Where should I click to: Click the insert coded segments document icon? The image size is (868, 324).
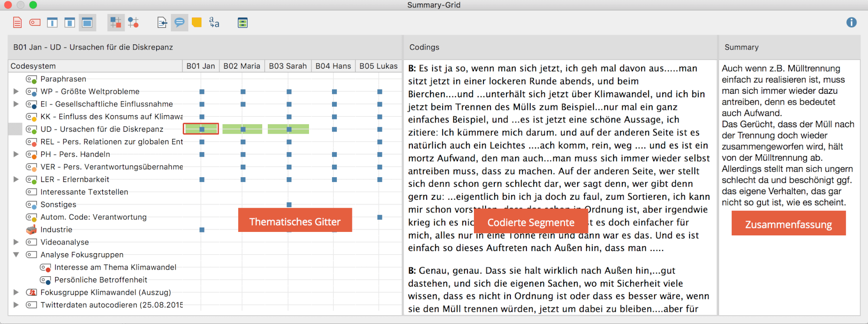162,23
